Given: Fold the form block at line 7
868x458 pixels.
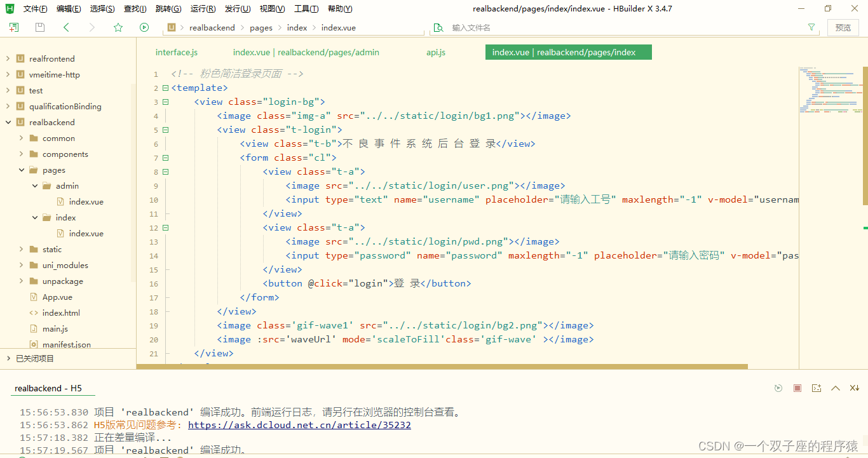Looking at the screenshot, I should pyautogui.click(x=166, y=158).
